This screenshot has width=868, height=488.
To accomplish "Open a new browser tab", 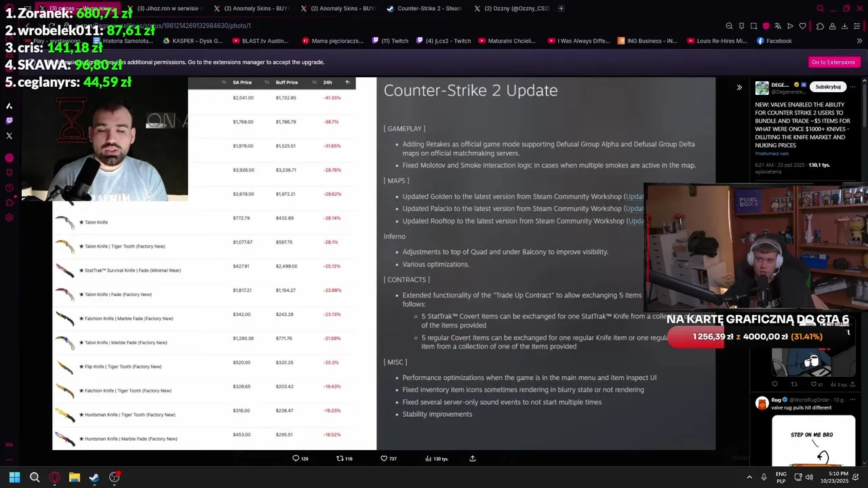I will click(561, 9).
